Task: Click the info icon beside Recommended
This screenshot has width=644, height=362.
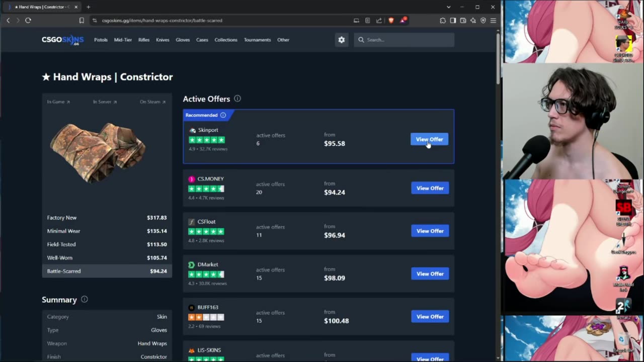Action: (x=223, y=115)
